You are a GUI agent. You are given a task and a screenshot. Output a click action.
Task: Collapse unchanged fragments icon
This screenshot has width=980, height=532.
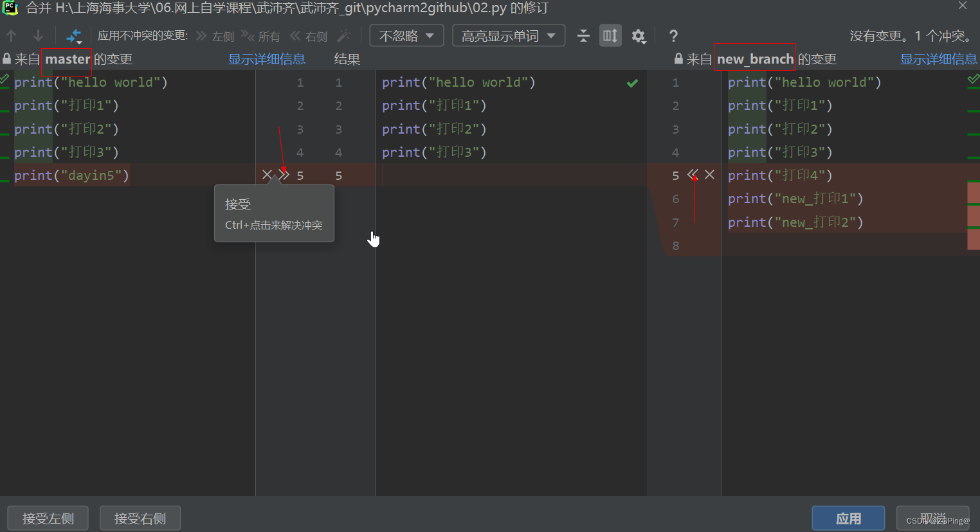(583, 36)
